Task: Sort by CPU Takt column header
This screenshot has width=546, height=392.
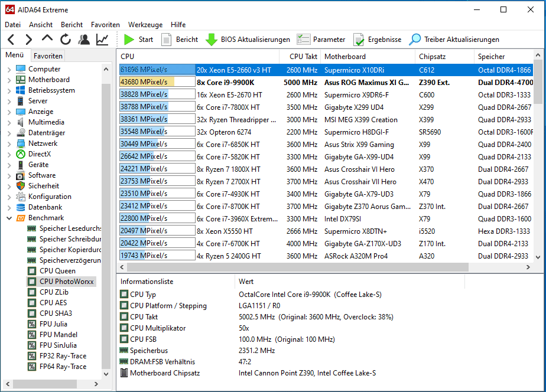Action: 300,56
